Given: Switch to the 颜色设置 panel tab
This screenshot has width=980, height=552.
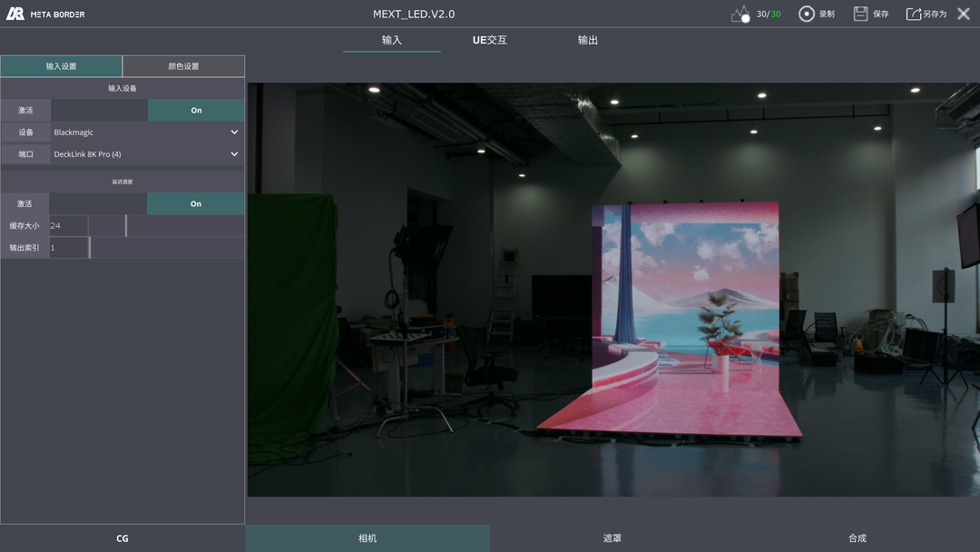Looking at the screenshot, I should coord(183,66).
